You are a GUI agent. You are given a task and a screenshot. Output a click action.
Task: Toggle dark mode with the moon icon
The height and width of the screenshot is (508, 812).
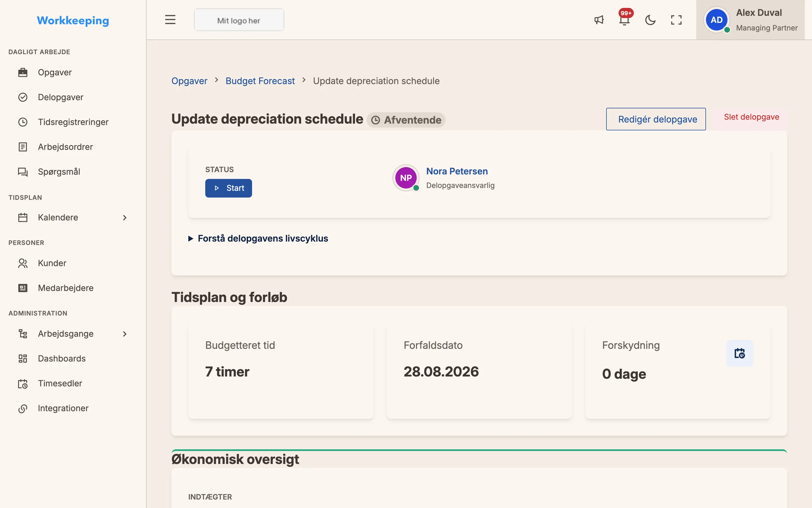coord(650,20)
